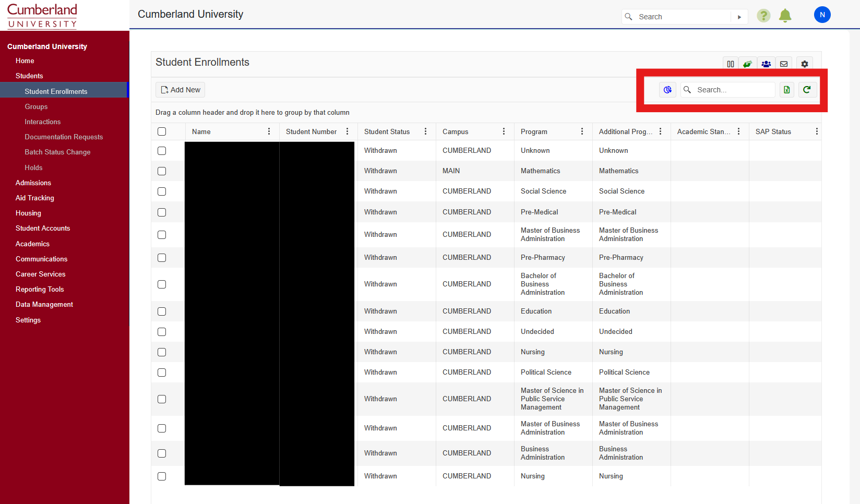The width and height of the screenshot is (860, 504).
Task: Open Settings in the sidebar
Action: click(28, 320)
